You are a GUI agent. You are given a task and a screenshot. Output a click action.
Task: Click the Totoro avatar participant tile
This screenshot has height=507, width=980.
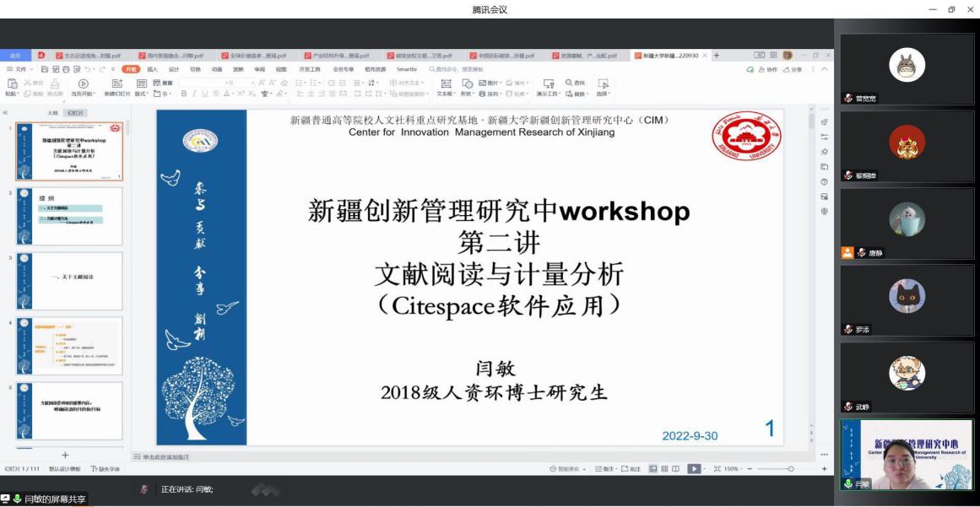[907, 68]
